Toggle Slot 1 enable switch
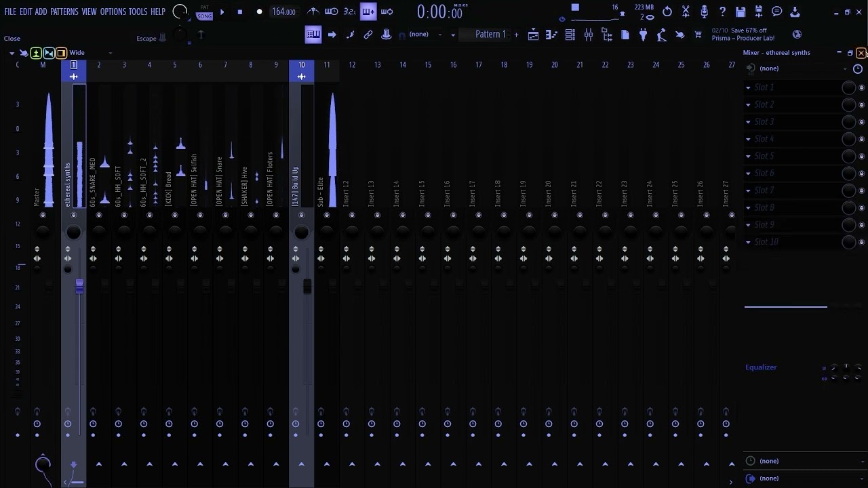 click(x=862, y=87)
